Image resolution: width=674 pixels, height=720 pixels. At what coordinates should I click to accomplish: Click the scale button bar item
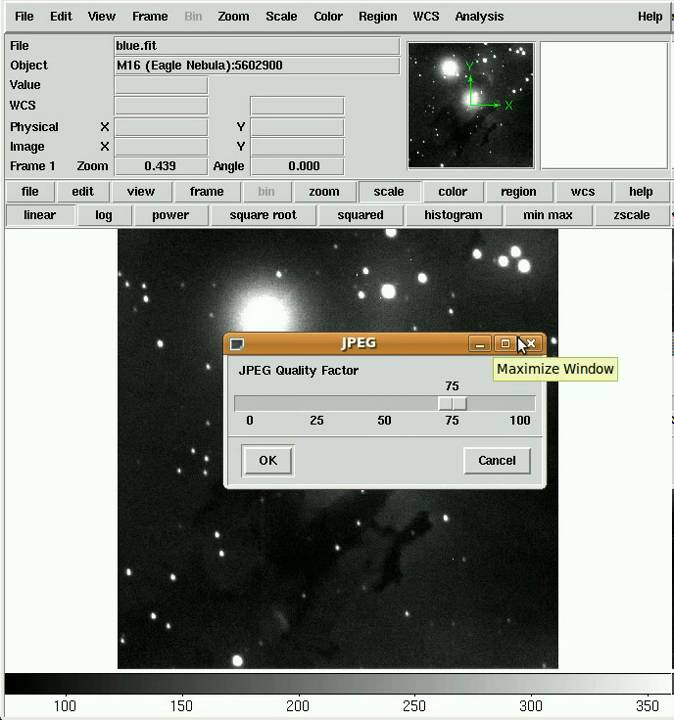(x=389, y=191)
